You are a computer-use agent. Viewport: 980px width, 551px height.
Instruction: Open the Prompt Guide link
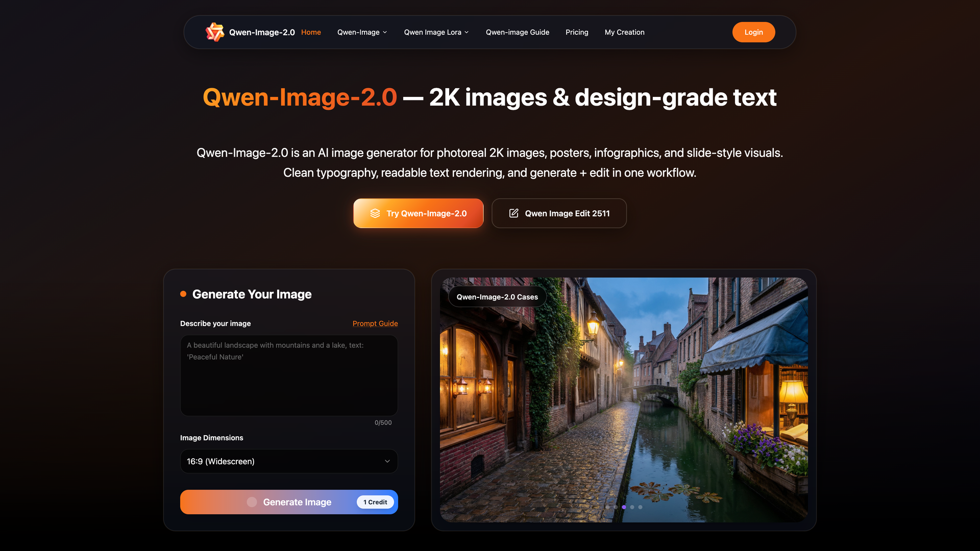[x=375, y=323]
